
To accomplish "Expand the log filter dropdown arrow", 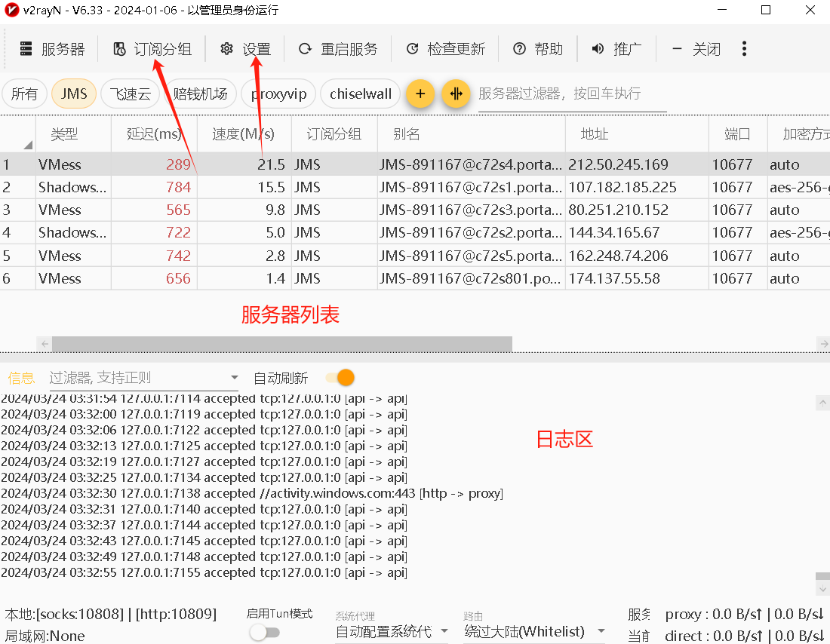I will (x=235, y=378).
